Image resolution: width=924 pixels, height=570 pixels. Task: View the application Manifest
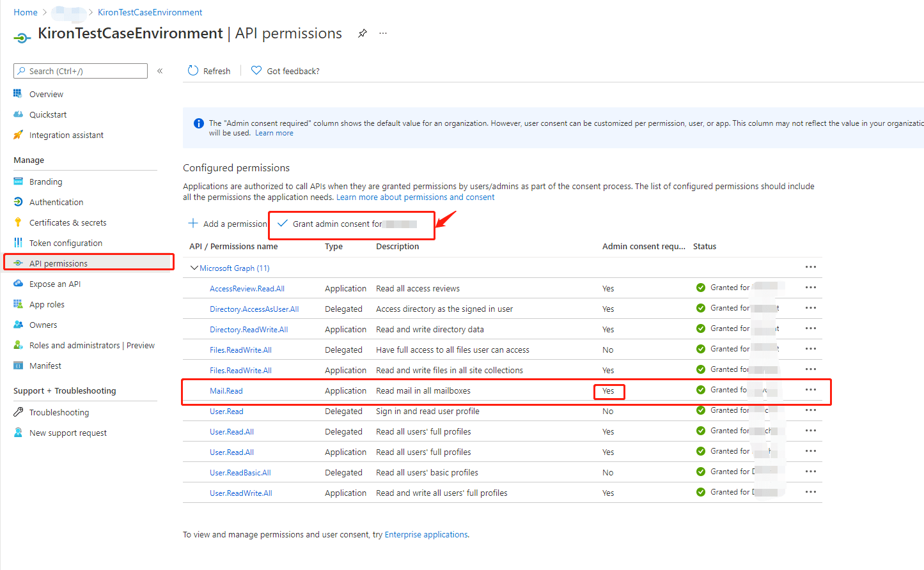click(45, 366)
